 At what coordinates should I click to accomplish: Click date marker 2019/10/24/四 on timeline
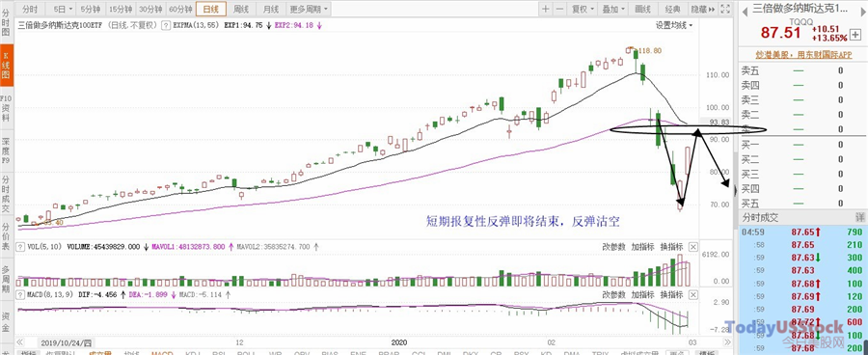coord(66,342)
